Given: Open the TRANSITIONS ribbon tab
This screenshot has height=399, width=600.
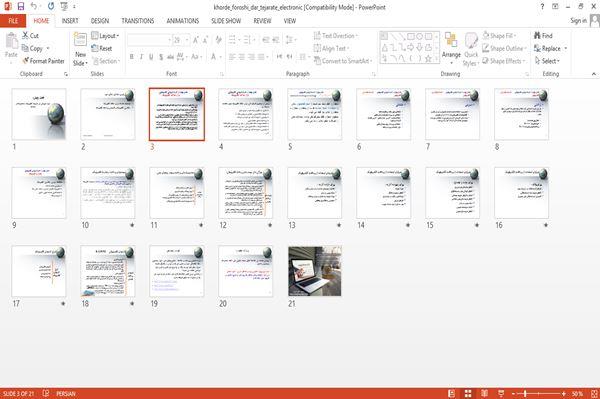Looking at the screenshot, I should coord(138,21).
